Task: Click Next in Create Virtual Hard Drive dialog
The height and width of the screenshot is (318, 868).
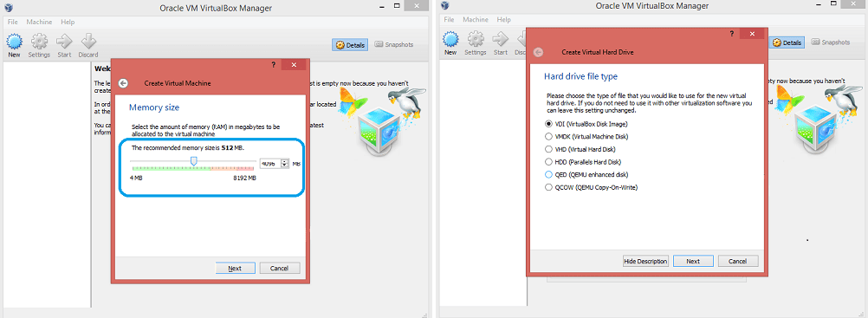Action: click(693, 261)
